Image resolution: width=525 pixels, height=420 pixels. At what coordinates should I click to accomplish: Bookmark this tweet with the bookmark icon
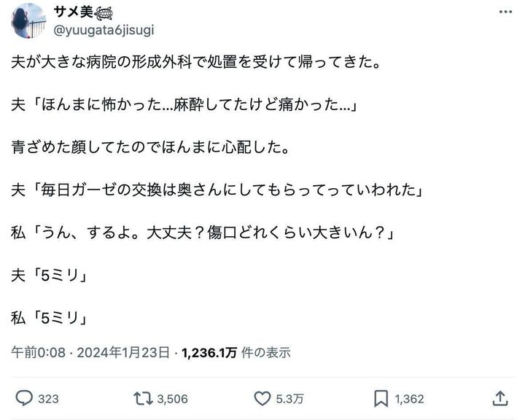[381, 398]
